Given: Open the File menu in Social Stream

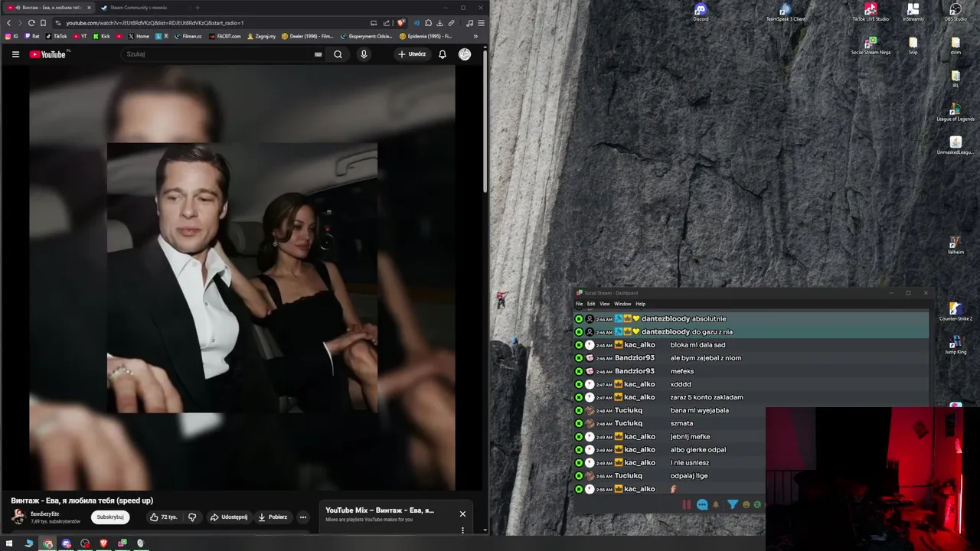Looking at the screenshot, I should coord(580,304).
